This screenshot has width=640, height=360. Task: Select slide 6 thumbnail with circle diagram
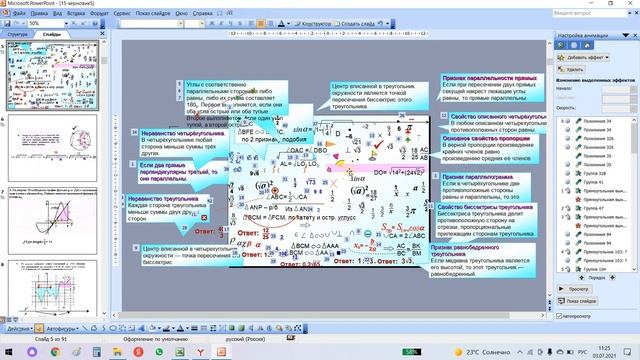click(53, 148)
